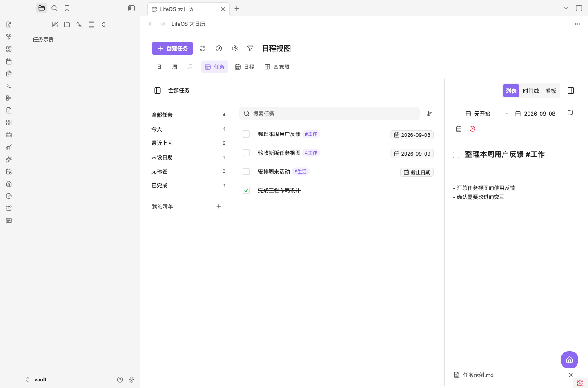Switch to the 日程 view tab
588x388 pixels.
[x=245, y=67]
